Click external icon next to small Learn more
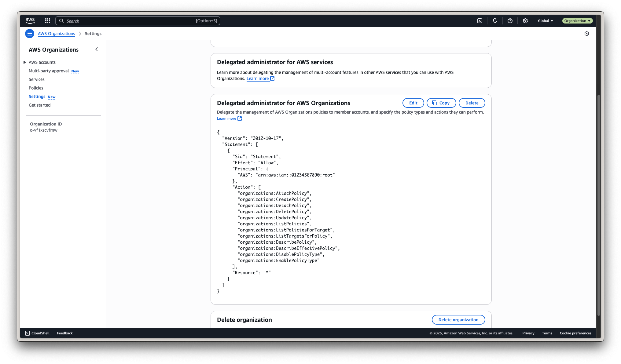621x364 pixels. click(240, 118)
